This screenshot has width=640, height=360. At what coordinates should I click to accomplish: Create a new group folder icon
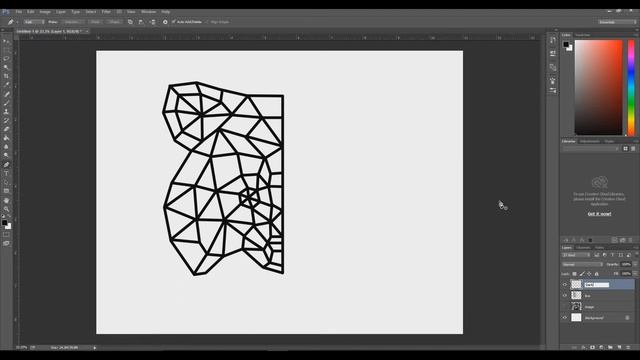610,347
